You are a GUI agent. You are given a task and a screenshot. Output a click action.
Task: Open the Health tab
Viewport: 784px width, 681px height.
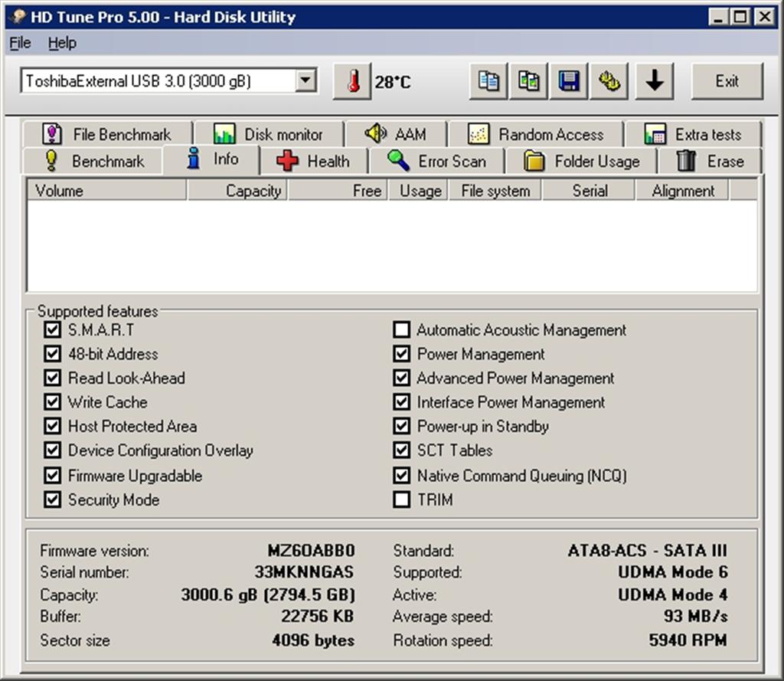(x=313, y=161)
